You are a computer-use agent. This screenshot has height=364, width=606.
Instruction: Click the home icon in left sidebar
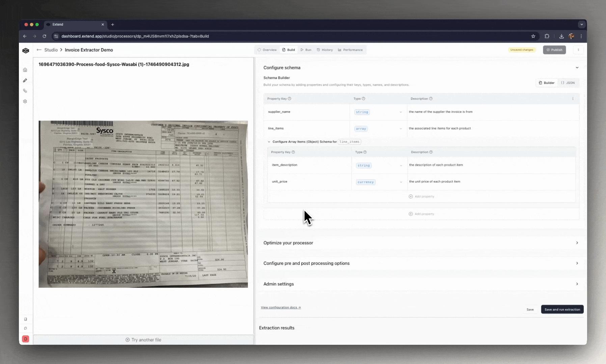(x=25, y=70)
